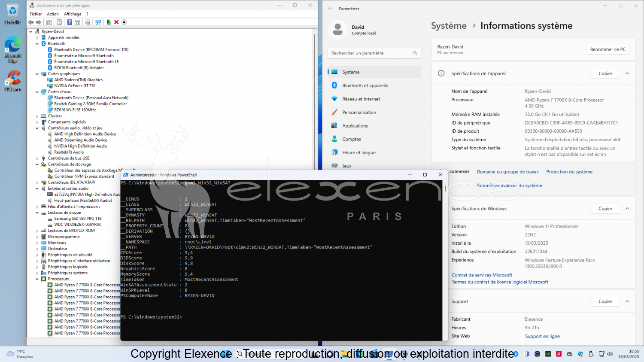This screenshot has width=644, height=362.
Task: Collapse Spécifications de Windows section chevron
Action: (627, 209)
